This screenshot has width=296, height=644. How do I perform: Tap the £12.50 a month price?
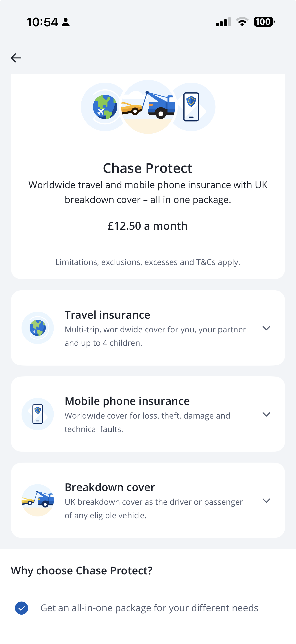point(148,226)
